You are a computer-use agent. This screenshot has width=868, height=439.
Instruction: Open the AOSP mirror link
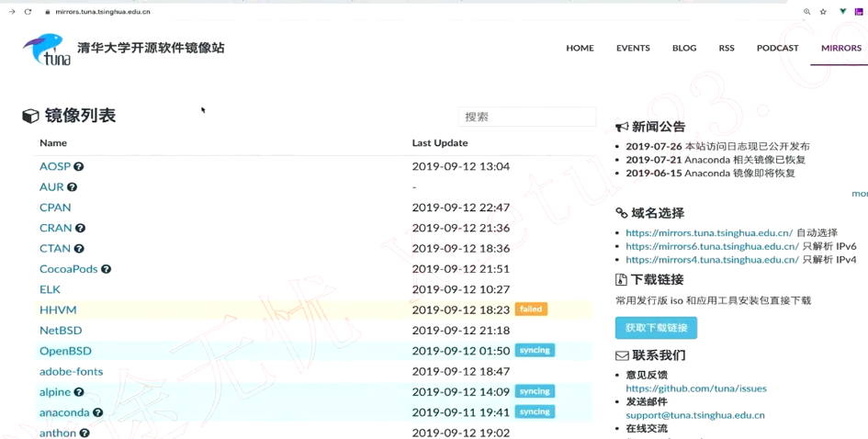pyautogui.click(x=55, y=166)
